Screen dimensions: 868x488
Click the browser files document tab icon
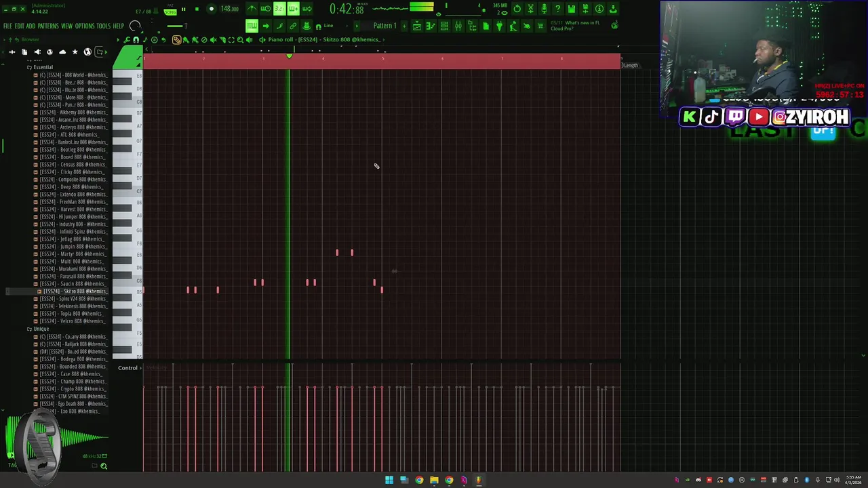[x=24, y=52]
